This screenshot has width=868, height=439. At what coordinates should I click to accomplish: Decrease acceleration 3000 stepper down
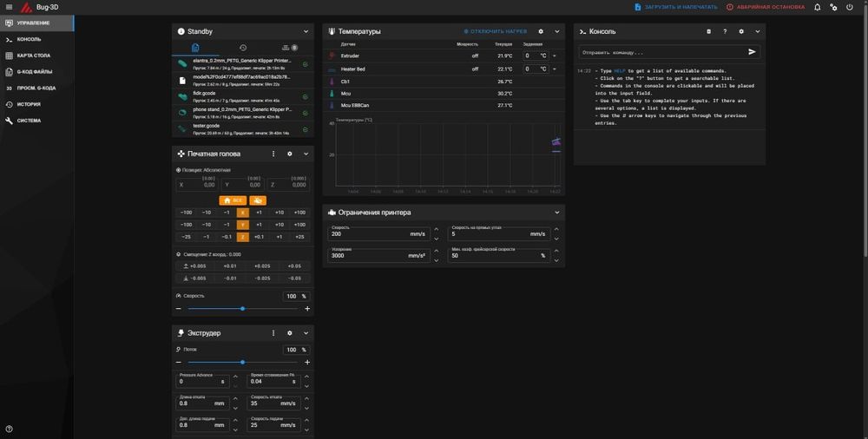[437, 260]
